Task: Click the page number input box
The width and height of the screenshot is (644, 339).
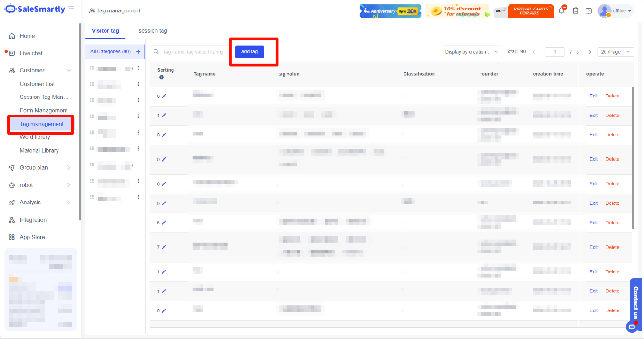Action: click(x=554, y=52)
